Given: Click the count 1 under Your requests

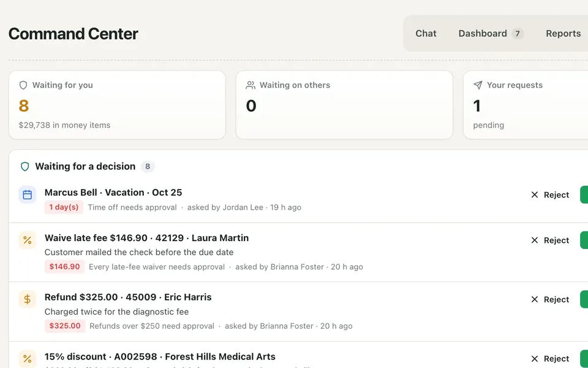Looking at the screenshot, I should (x=477, y=105).
